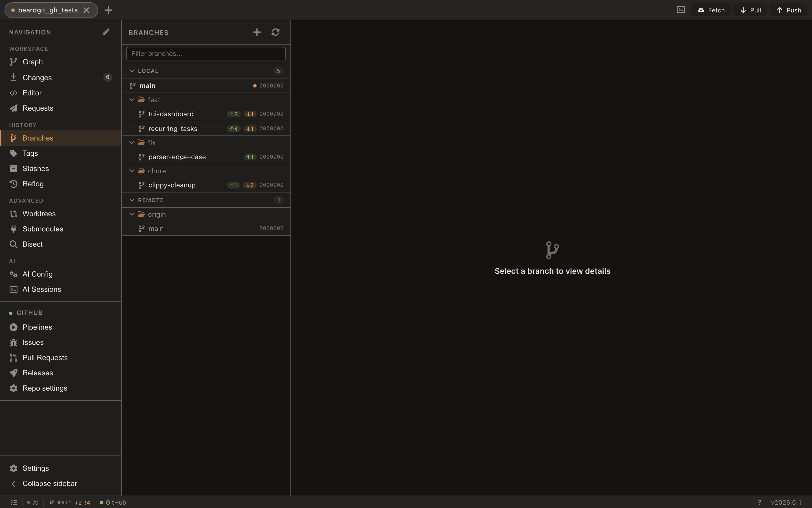Collapse the sidebar
Viewport: 812px width, 508px height.
click(61, 483)
